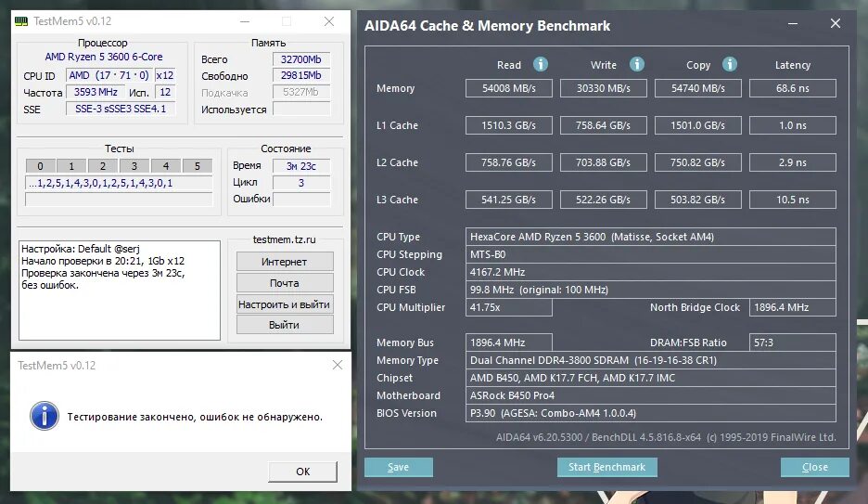Click elapsed time value 3м 23с
This screenshot has height=504, width=868.
(301, 165)
